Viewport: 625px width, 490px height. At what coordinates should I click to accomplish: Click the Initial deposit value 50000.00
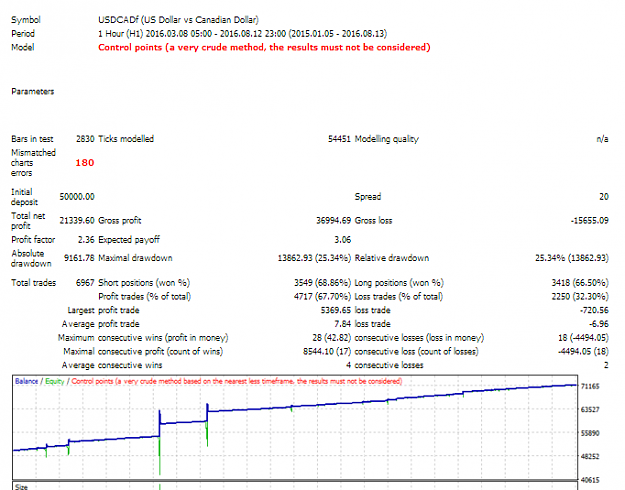pyautogui.click(x=77, y=197)
